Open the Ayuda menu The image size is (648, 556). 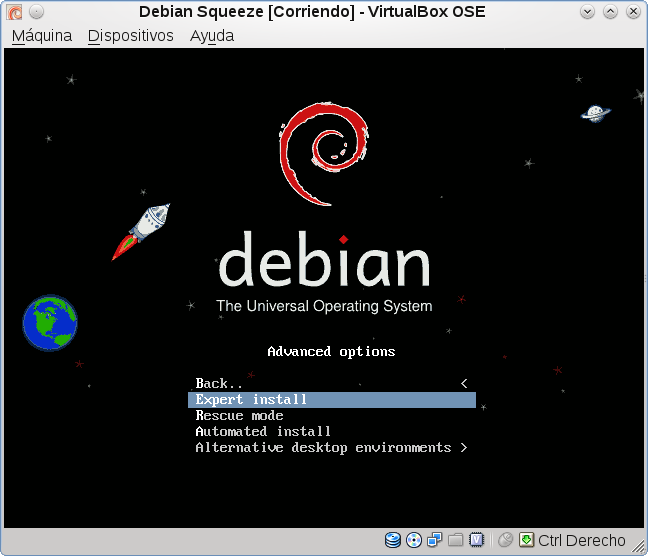[x=212, y=36]
